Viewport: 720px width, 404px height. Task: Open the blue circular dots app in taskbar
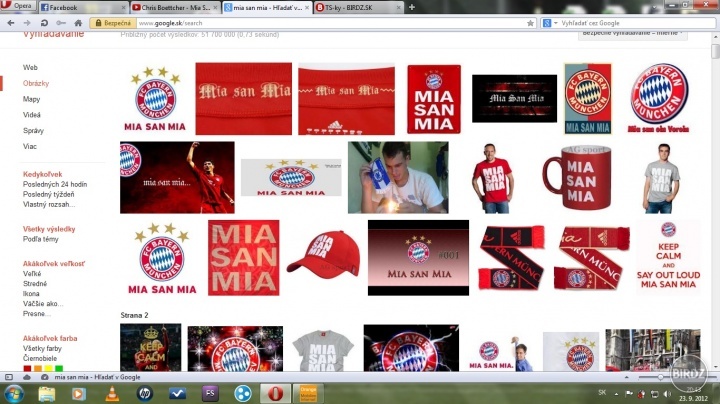pos(243,394)
